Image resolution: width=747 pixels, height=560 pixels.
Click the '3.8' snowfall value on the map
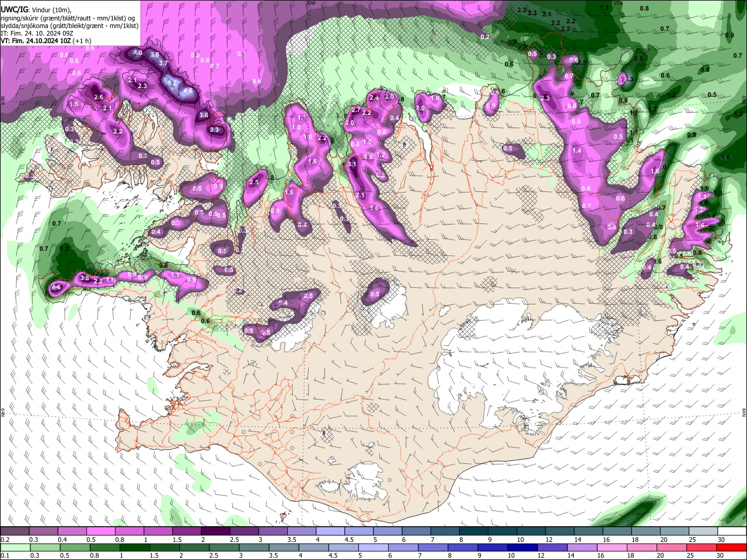pyautogui.click(x=155, y=54)
